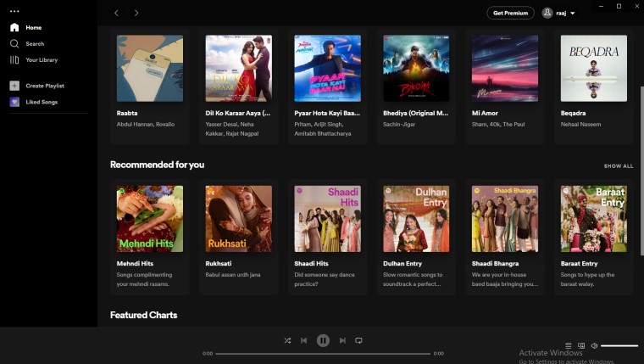The height and width of the screenshot is (364, 644).
Task: Click artist text Abdul Hannan, Rovalio
Action: pyautogui.click(x=146, y=124)
